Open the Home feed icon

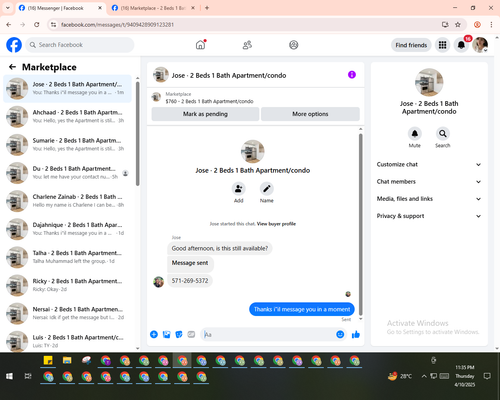coord(200,45)
